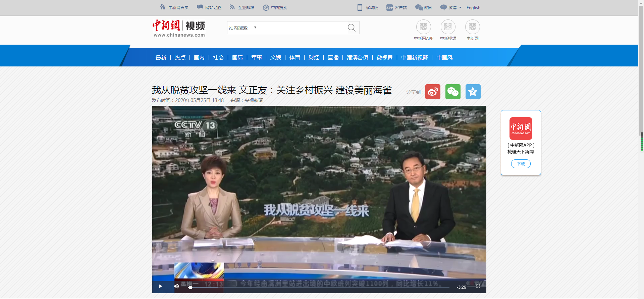The width and height of the screenshot is (644, 299).
Task: Open the 中新网 QR code icon
Action: pyautogui.click(x=473, y=27)
